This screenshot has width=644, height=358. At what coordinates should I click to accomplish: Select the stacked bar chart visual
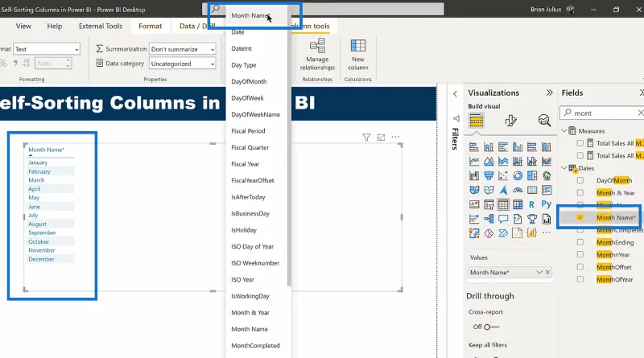(474, 147)
